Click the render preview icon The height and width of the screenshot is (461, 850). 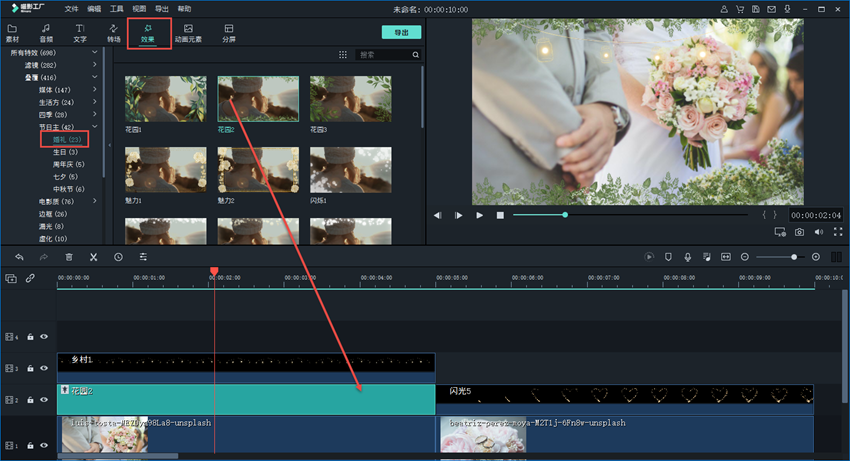coord(649,257)
